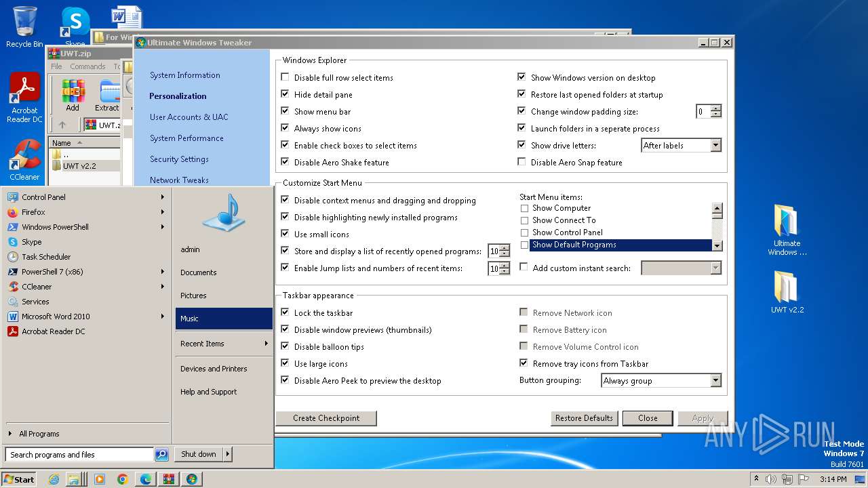868x488 pixels.
Task: Open Commands menu in WinRAR
Action: coord(87,66)
